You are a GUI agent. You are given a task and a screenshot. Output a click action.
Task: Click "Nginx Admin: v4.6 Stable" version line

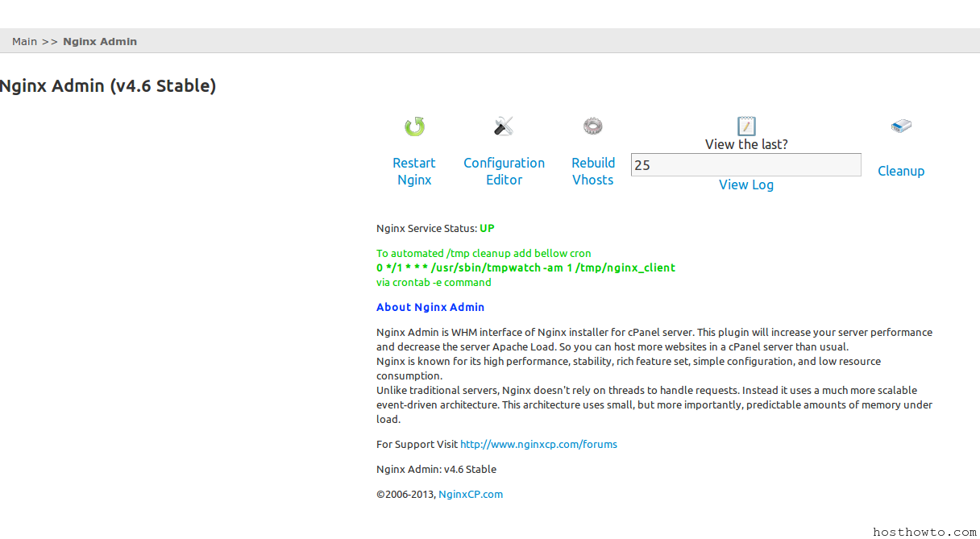[x=436, y=469]
